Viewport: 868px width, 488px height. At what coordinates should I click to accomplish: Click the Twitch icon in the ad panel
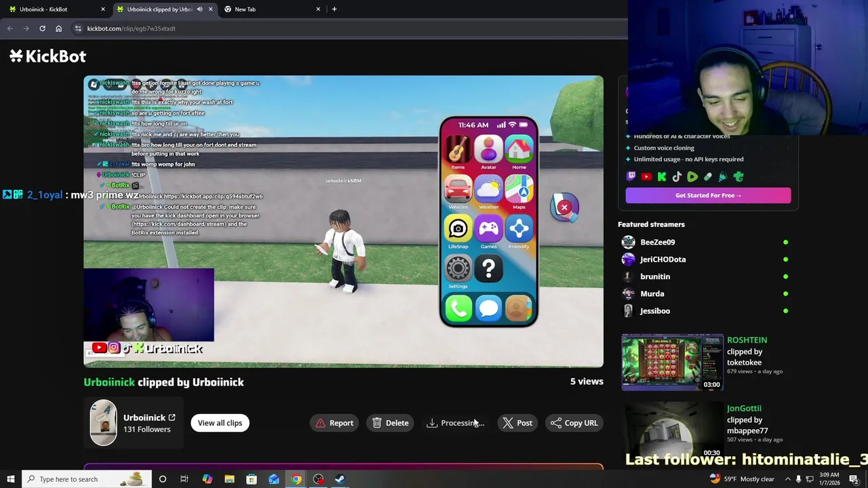tap(631, 177)
